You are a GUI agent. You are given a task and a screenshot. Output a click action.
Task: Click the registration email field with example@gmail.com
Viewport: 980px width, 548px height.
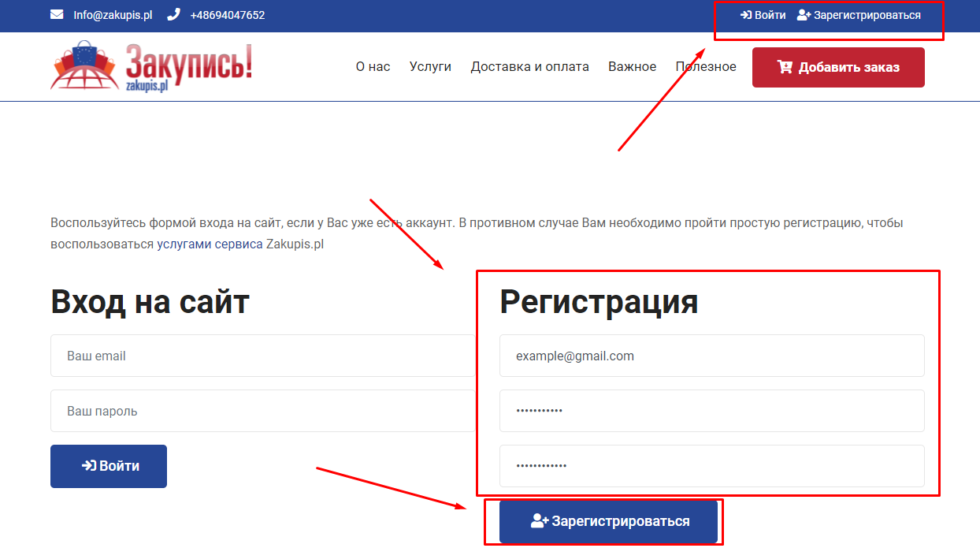tap(711, 356)
